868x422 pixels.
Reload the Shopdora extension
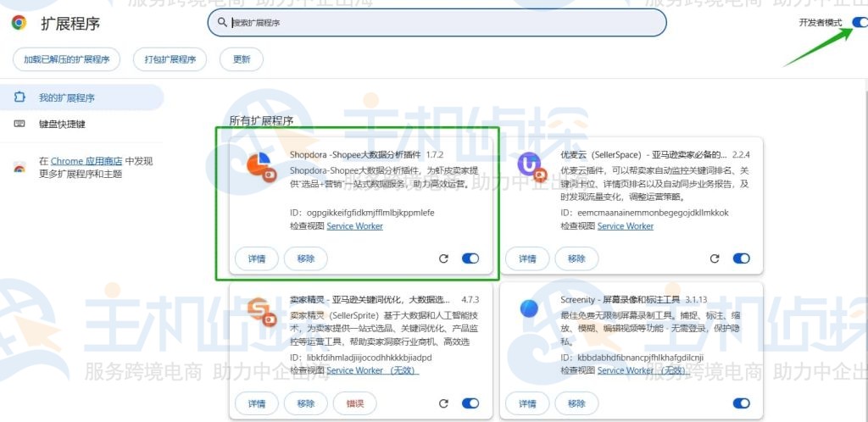pos(443,258)
